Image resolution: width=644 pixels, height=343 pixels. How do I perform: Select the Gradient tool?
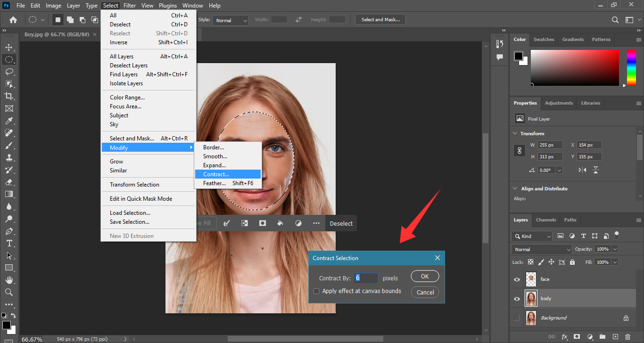pos(9,194)
